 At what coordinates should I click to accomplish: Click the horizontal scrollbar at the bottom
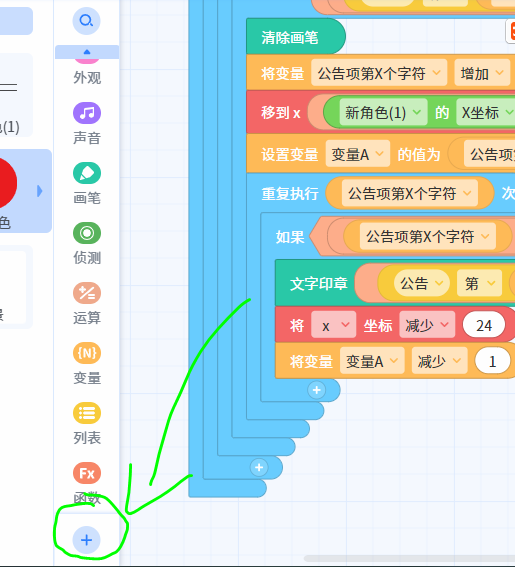tap(409, 558)
